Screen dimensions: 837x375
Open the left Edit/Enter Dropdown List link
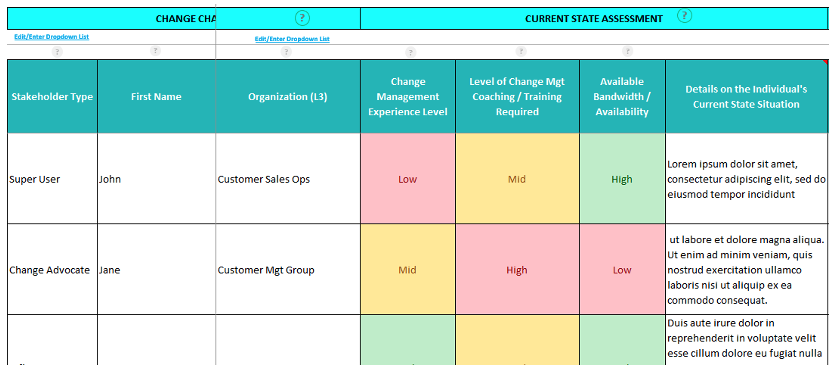pyautogui.click(x=52, y=37)
